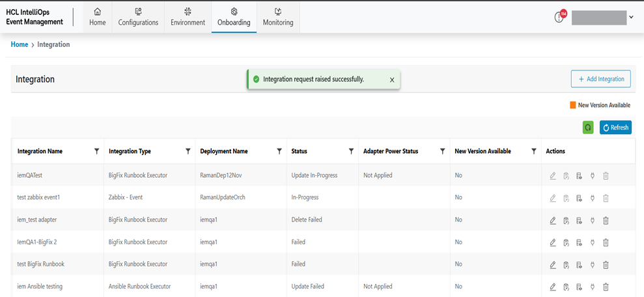Follow the Home breadcrumb link
This screenshot has width=644, height=297.
click(x=20, y=44)
